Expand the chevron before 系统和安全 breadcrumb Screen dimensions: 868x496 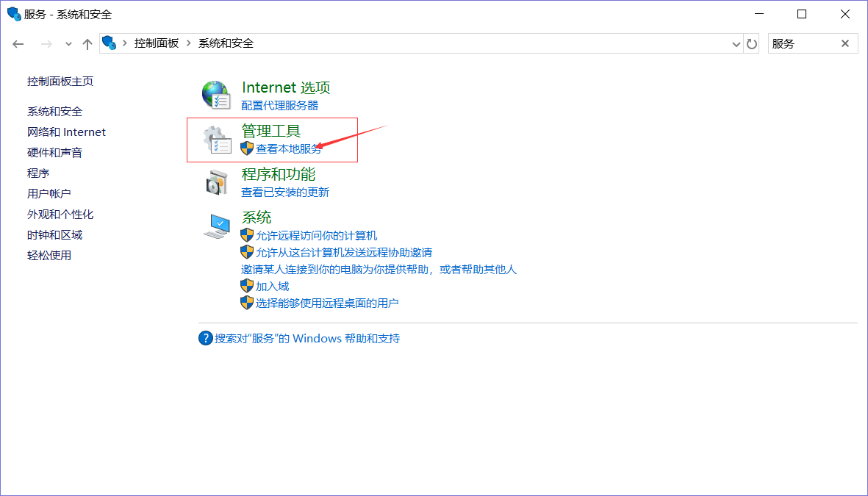coord(189,43)
